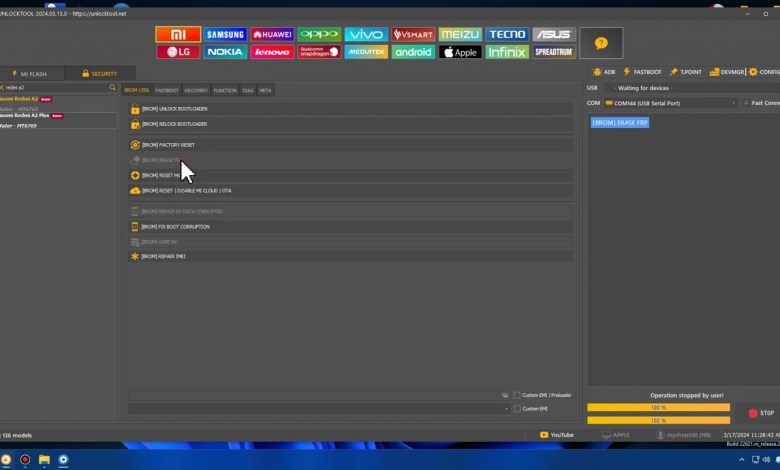This screenshot has width=780, height=470.
Task: Open the YouTube link in status bar
Action: point(557,435)
